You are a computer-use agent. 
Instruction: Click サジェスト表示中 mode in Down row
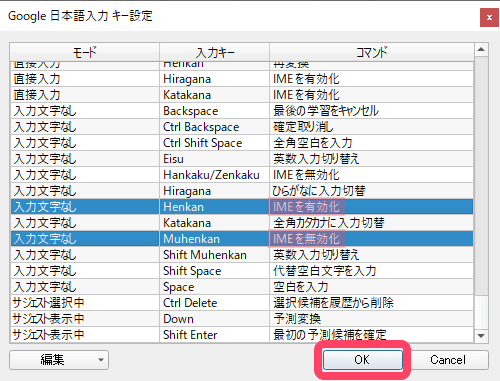tap(85, 319)
